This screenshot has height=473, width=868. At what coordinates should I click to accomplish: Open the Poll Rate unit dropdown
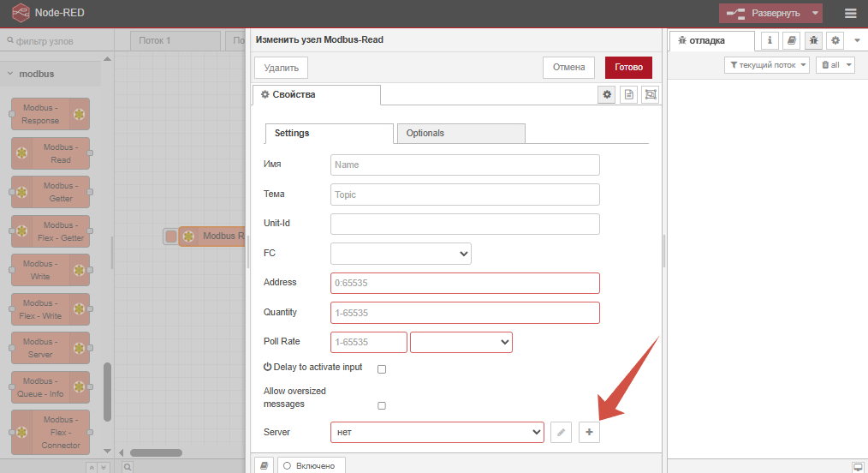[461, 342]
